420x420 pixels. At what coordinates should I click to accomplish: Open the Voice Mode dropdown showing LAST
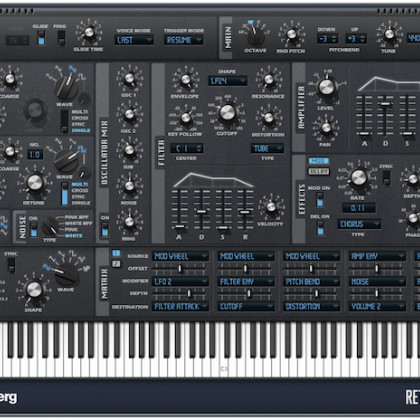click(x=134, y=40)
